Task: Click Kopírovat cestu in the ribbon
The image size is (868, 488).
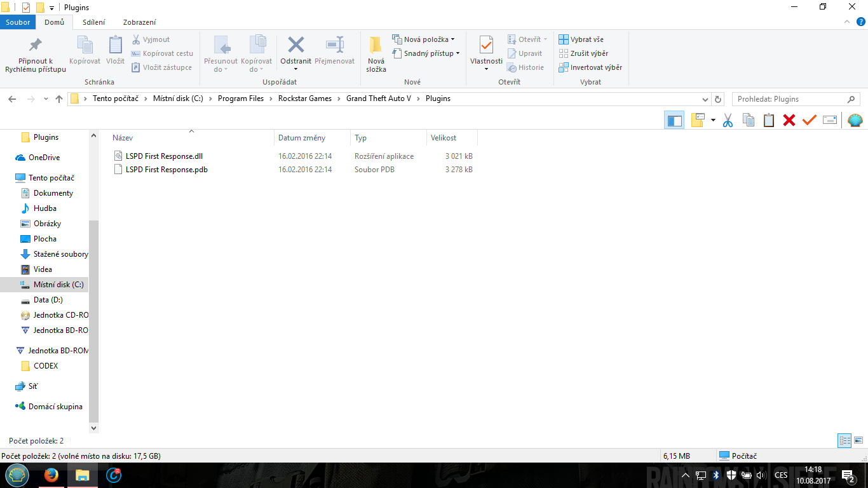Action: [x=162, y=53]
